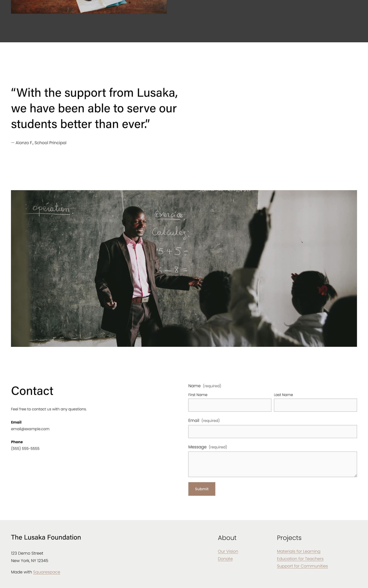This screenshot has height=588, width=368.
Task: Click the Projects footer heading
Action: 289,538
